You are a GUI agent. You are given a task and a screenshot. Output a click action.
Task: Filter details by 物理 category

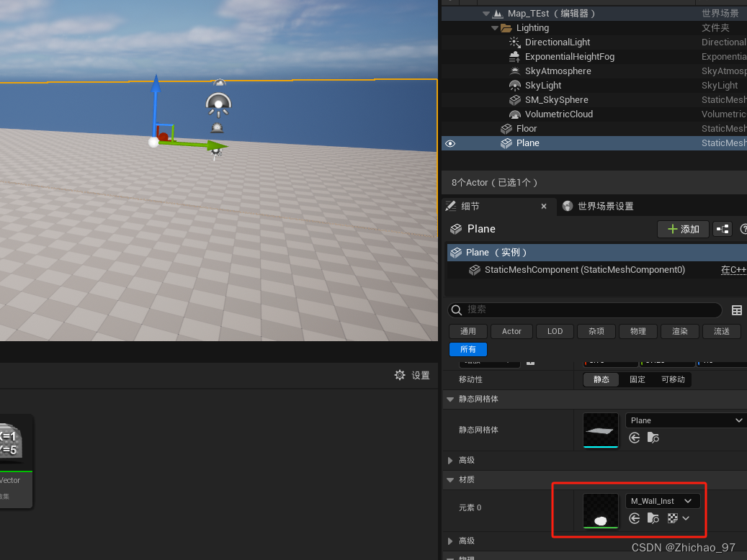638,331
